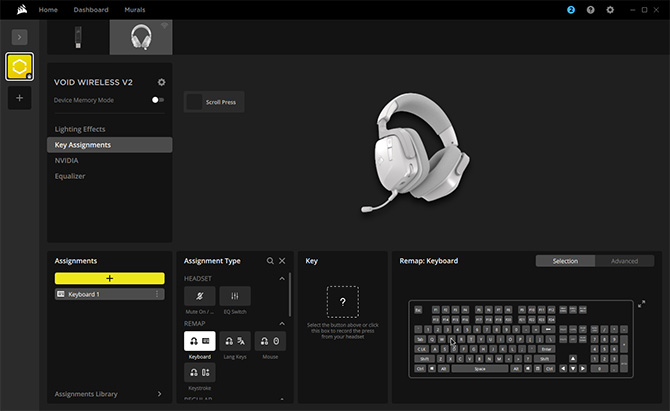Open Keyboard 1 three-dot options menu

coord(157,294)
